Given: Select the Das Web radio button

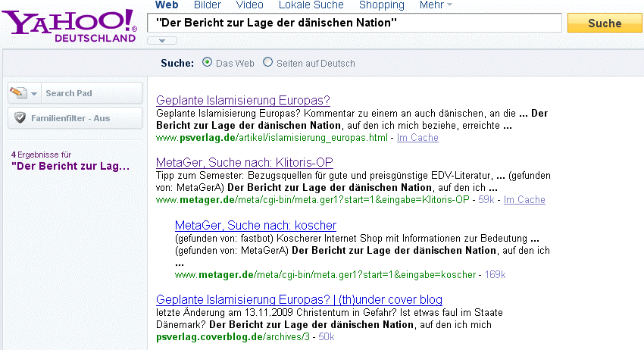Looking at the screenshot, I should (x=207, y=62).
